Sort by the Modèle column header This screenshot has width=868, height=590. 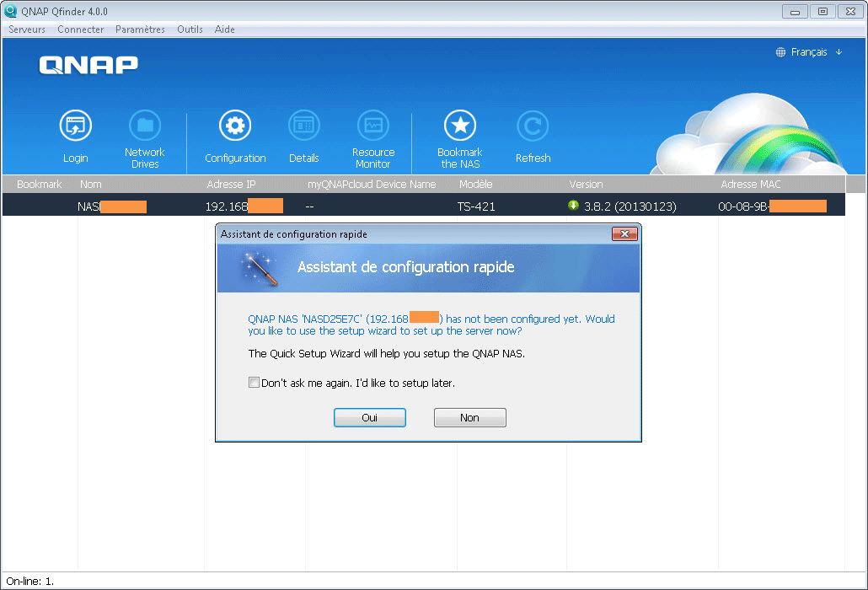(476, 185)
